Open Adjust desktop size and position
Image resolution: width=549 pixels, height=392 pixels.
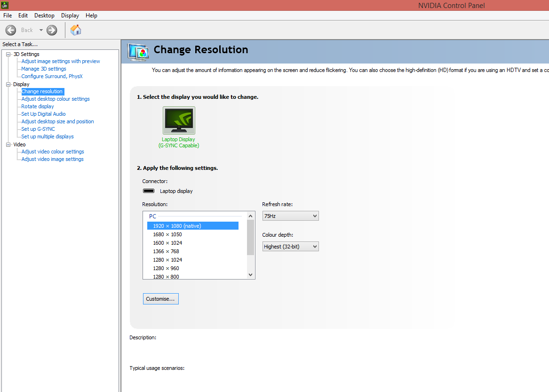pyautogui.click(x=58, y=121)
